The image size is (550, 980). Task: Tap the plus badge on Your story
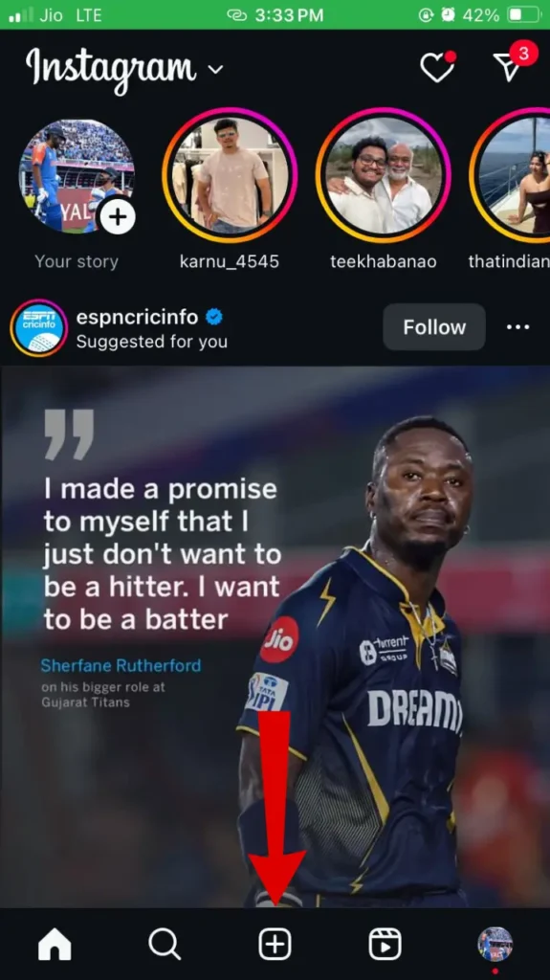tap(117, 217)
